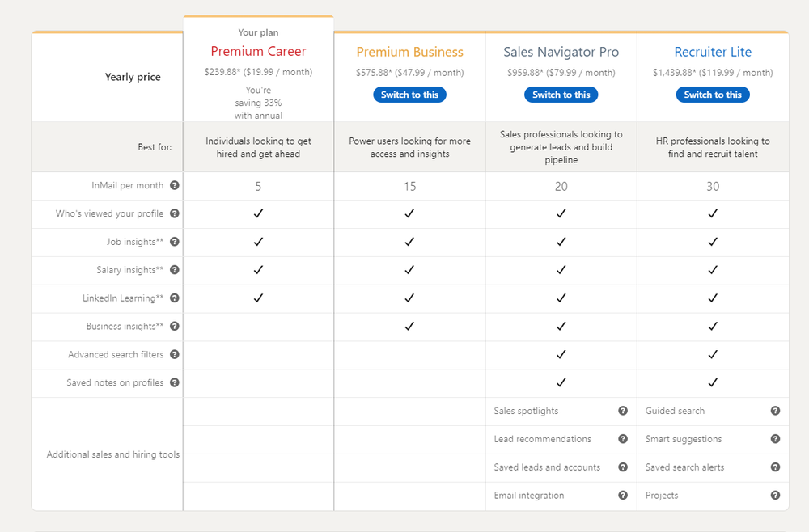Click the 'InMail per month' label
Viewport: 809px width, 532px height.
point(128,185)
